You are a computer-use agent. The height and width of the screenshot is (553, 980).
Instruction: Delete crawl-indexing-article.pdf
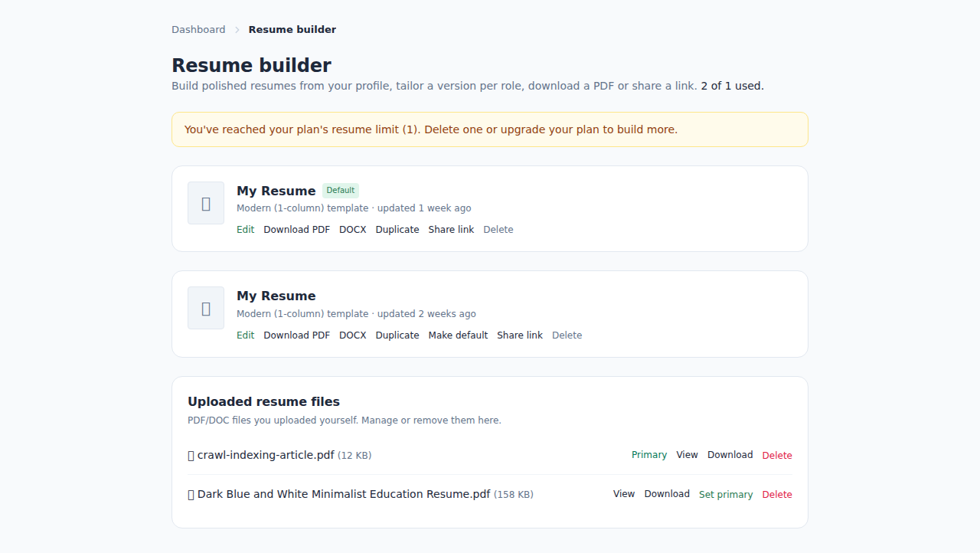point(777,456)
